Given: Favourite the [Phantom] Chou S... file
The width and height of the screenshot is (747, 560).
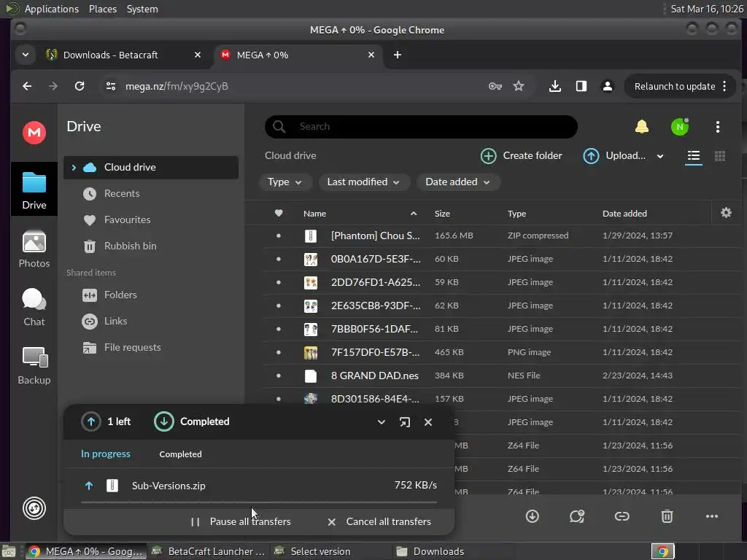Looking at the screenshot, I should (x=279, y=236).
